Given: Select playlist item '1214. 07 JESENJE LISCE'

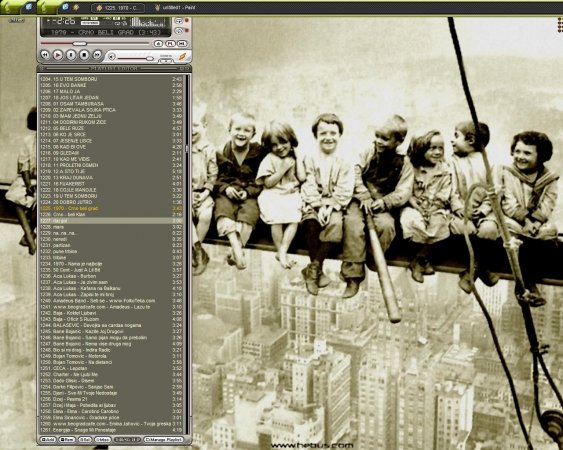Looking at the screenshot, I should click(x=111, y=141).
